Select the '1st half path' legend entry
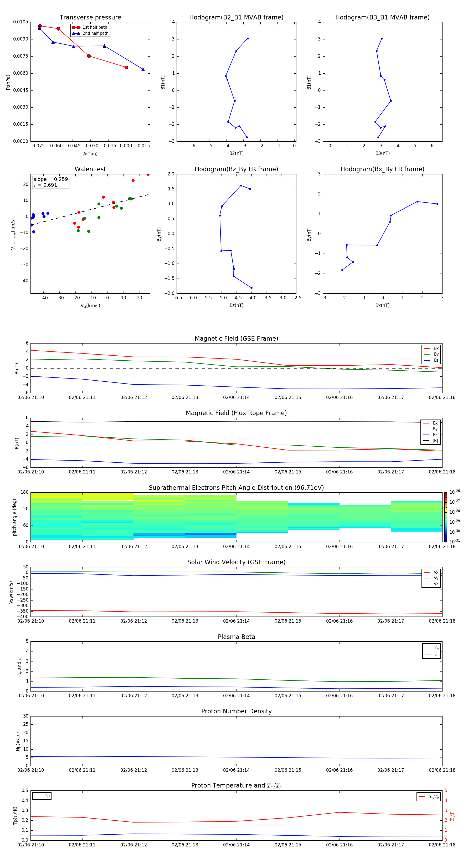Viewport: 473px width, 868px height. point(90,27)
